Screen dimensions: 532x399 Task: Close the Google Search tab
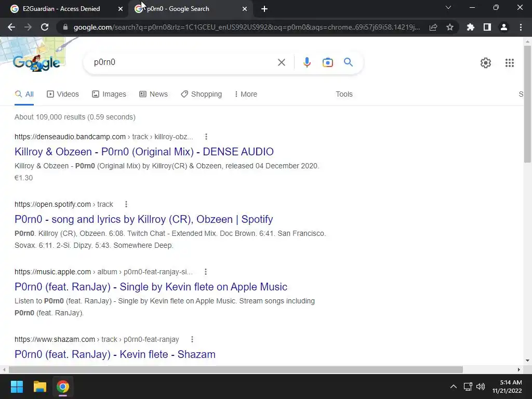(x=245, y=9)
